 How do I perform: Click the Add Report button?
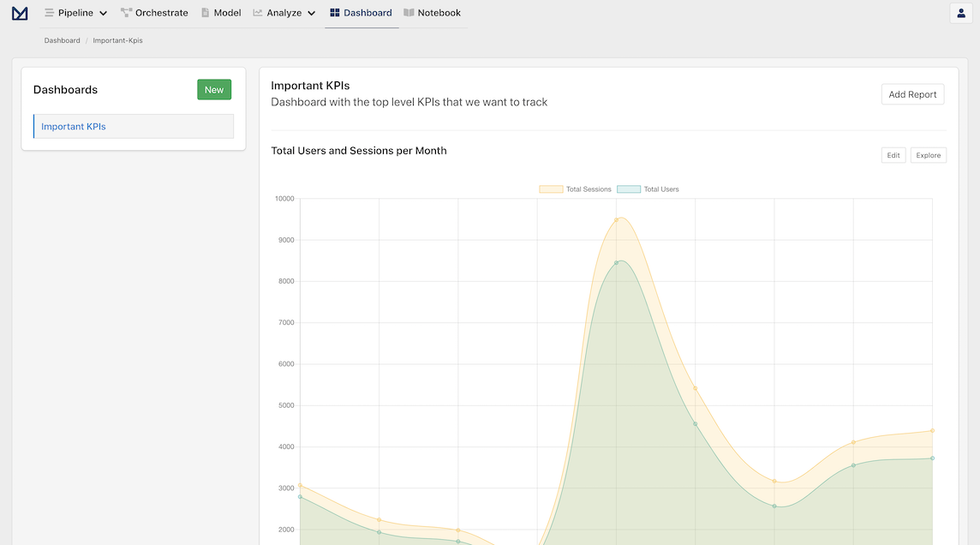click(x=912, y=94)
